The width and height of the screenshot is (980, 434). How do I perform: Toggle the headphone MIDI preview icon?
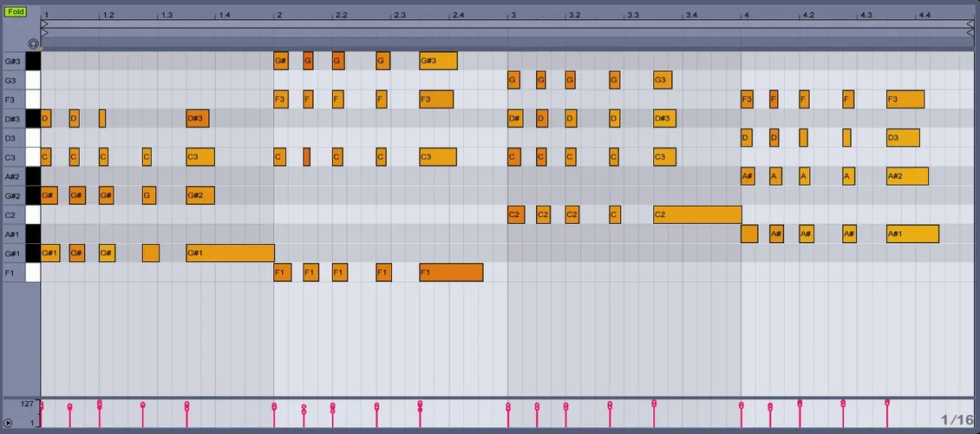33,43
